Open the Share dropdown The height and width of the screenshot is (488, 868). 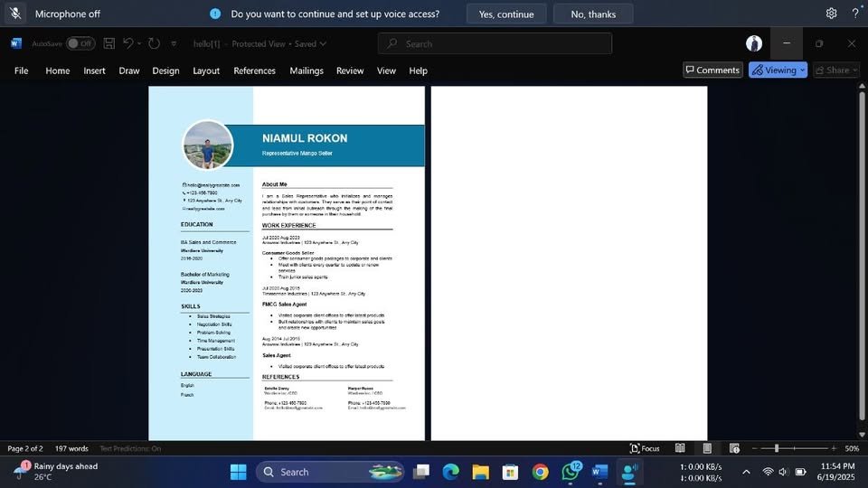835,70
